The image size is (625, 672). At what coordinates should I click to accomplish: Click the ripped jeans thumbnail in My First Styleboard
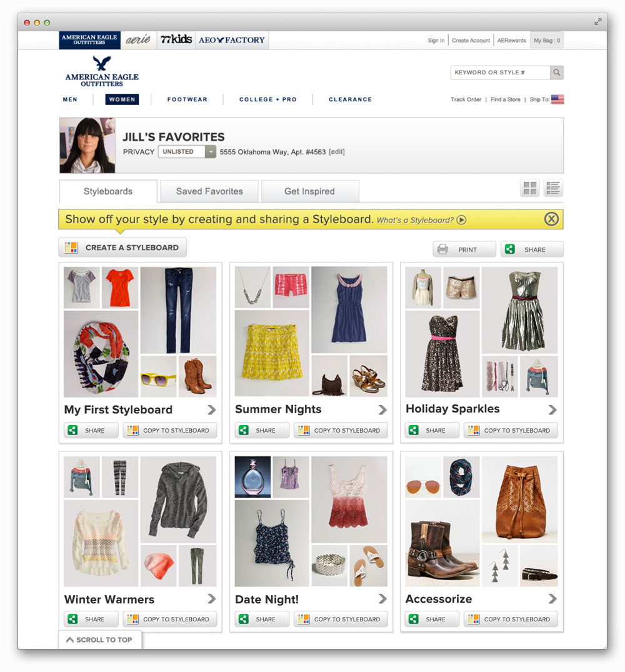tap(179, 310)
